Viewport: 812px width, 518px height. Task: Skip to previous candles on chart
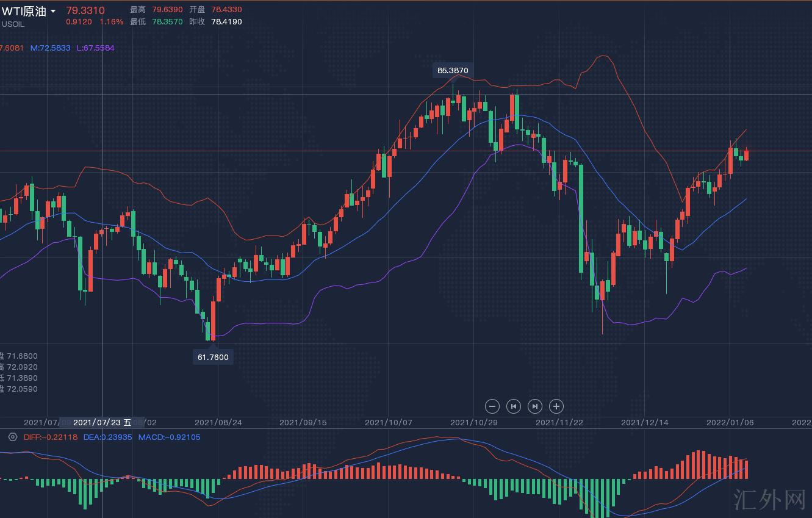pos(514,406)
